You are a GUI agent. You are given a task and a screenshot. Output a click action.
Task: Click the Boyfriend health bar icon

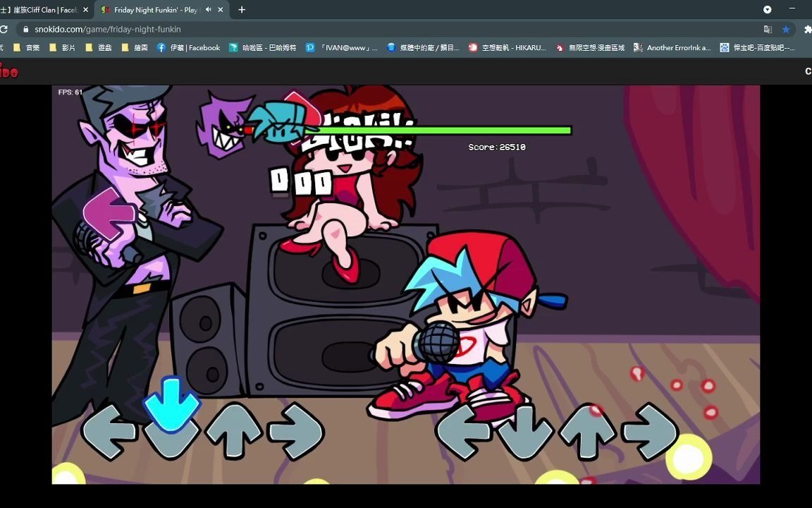pyautogui.click(x=281, y=122)
